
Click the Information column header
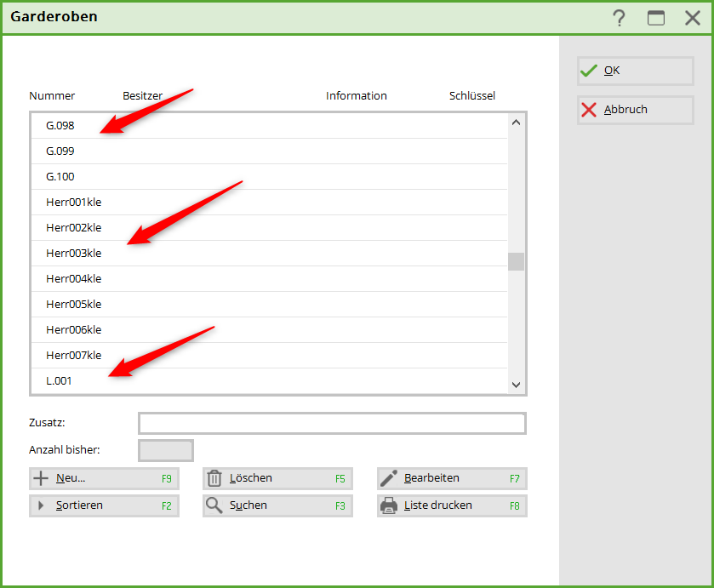click(356, 96)
